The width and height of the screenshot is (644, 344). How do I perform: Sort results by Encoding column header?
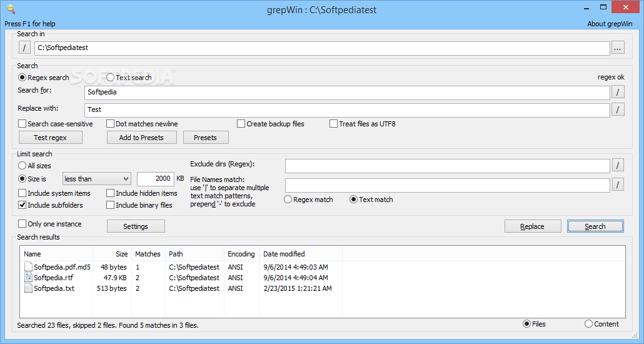click(x=242, y=254)
